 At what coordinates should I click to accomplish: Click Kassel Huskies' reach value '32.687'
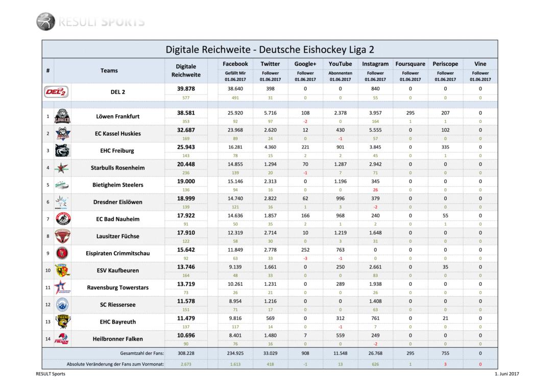tap(186, 130)
